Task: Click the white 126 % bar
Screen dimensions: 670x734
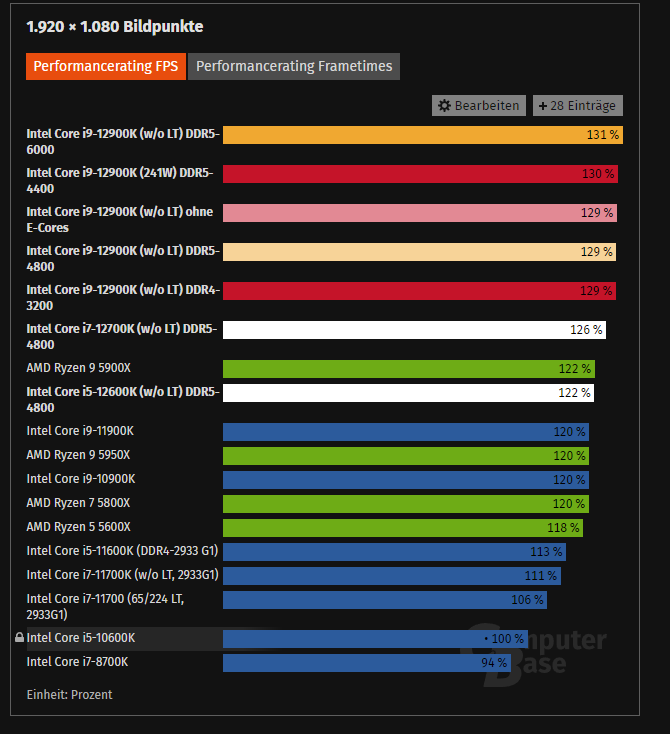Action: coord(414,330)
